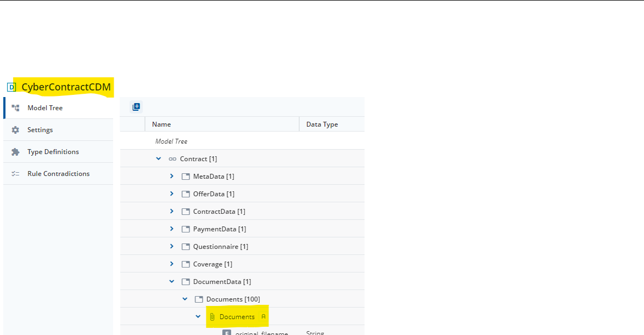Expand the OfferData [1] node
The width and height of the screenshot is (644, 335).
pyautogui.click(x=172, y=194)
